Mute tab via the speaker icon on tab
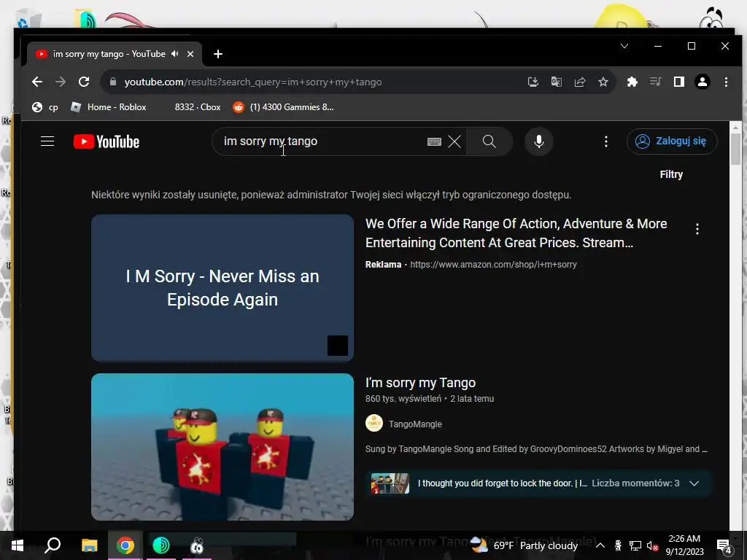Screen dimensions: 747x560 (175, 54)
